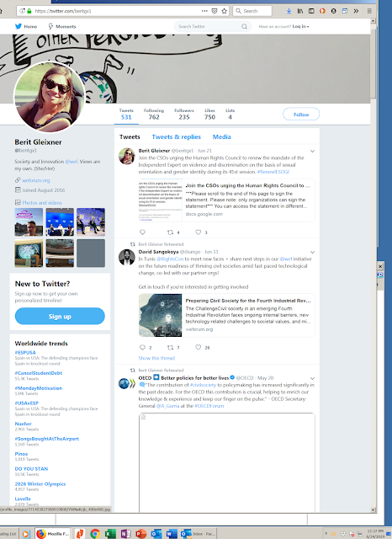This screenshot has width=392, height=539.
Task: Open the Likes 750 count
Action: click(209, 115)
